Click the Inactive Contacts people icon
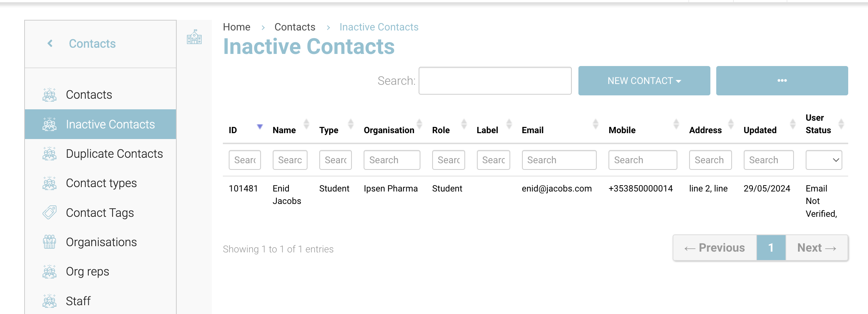The width and height of the screenshot is (868, 314). click(x=49, y=124)
